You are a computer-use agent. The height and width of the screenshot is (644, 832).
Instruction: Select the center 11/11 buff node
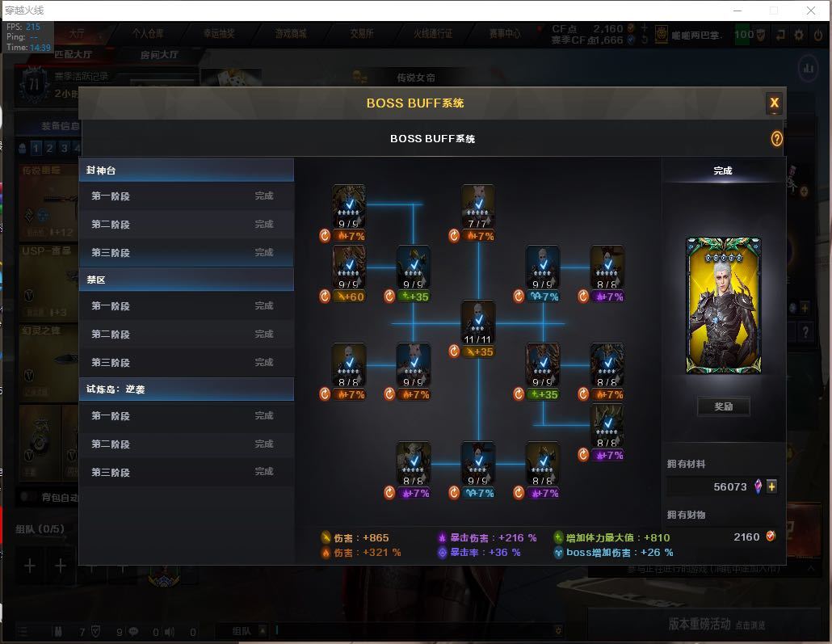coord(478,322)
